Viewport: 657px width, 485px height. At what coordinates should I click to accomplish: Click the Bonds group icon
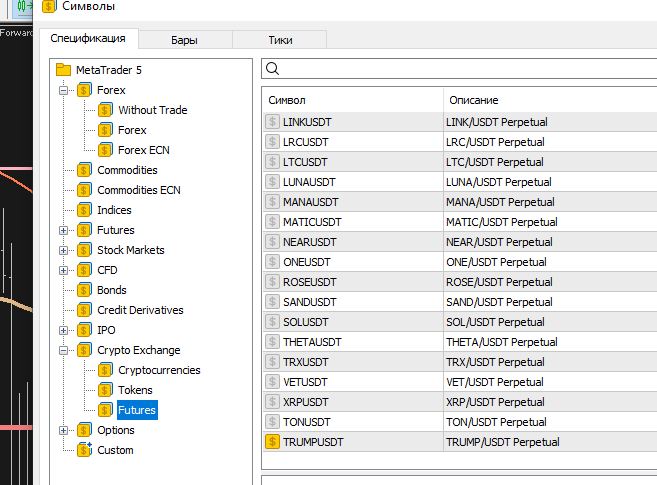tap(84, 290)
